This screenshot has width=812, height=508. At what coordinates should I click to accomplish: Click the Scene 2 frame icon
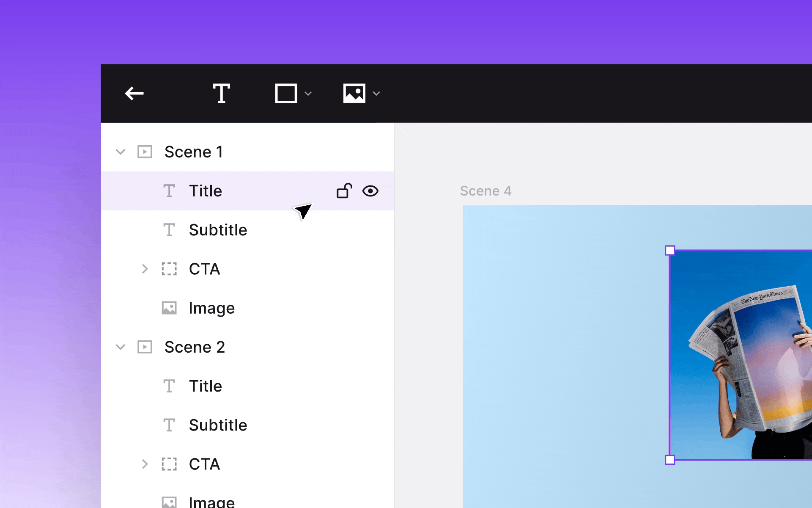point(145,347)
